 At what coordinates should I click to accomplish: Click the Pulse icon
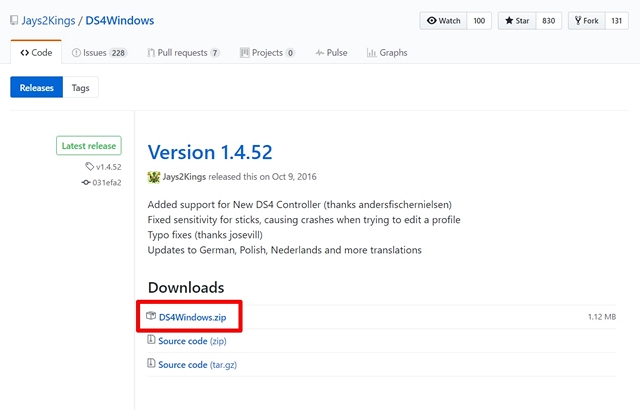coord(320,53)
